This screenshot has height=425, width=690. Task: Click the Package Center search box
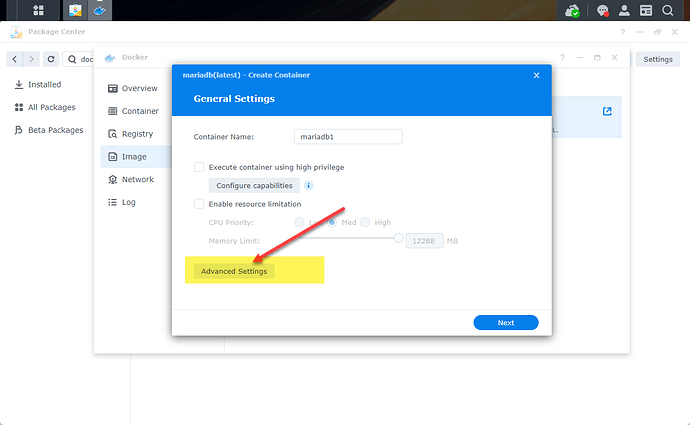point(79,59)
